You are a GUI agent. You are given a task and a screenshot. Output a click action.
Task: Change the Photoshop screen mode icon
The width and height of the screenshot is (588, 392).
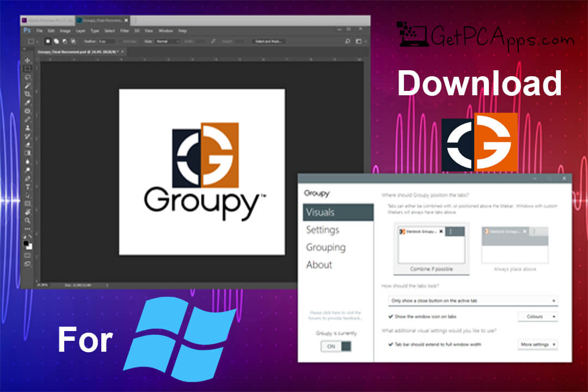[27, 264]
